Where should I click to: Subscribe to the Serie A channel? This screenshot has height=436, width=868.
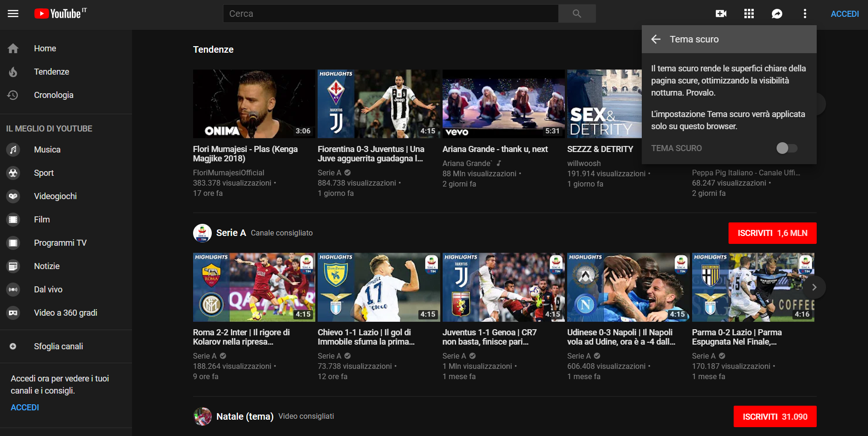(x=772, y=233)
